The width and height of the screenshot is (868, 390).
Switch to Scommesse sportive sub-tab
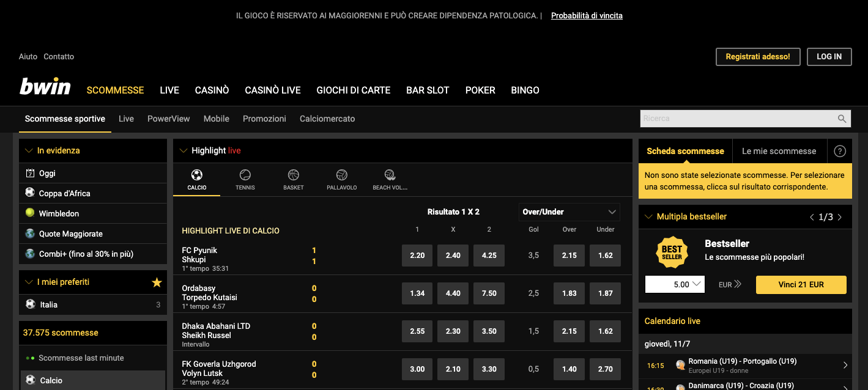(x=65, y=119)
